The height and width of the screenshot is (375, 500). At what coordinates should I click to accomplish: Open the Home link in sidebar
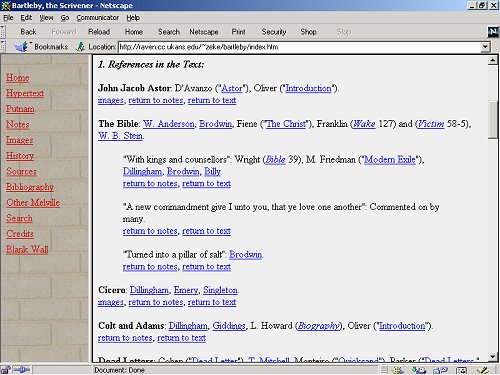[18, 78]
